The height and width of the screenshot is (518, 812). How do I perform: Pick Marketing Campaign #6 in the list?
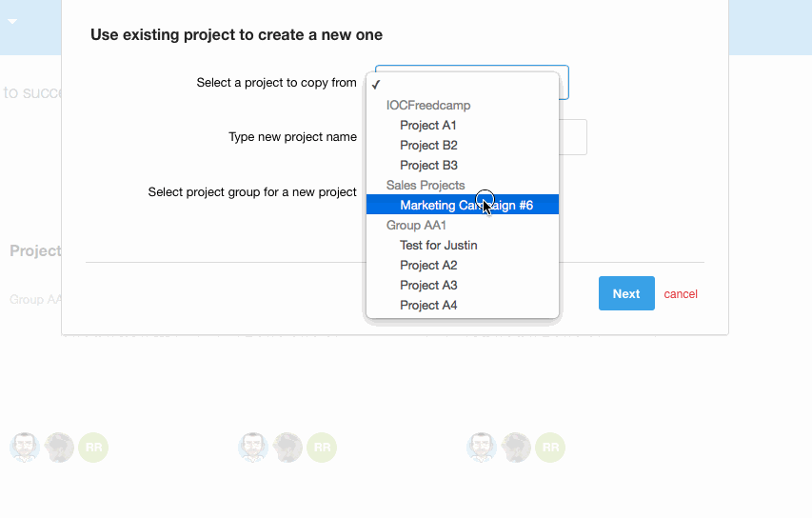pos(462,205)
